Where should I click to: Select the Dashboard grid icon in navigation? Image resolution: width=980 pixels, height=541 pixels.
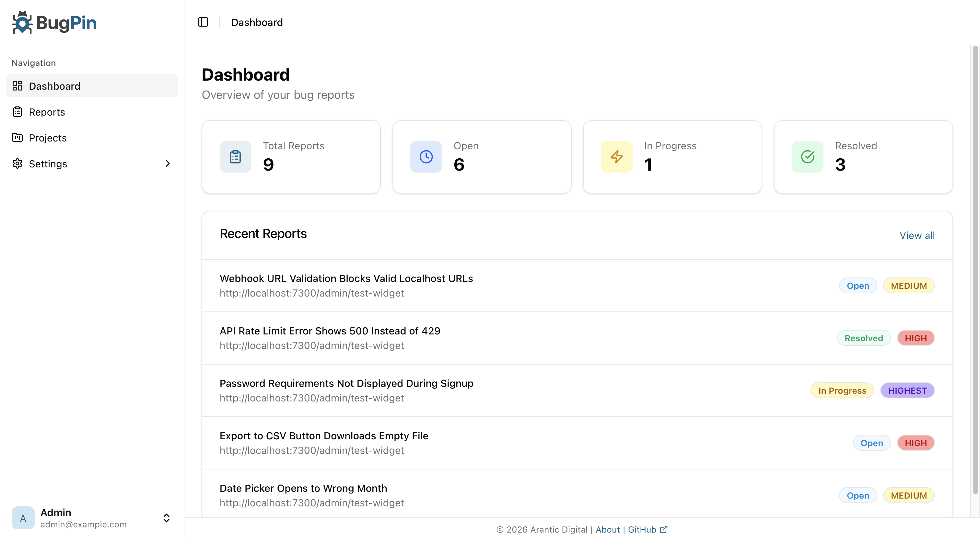tap(17, 86)
